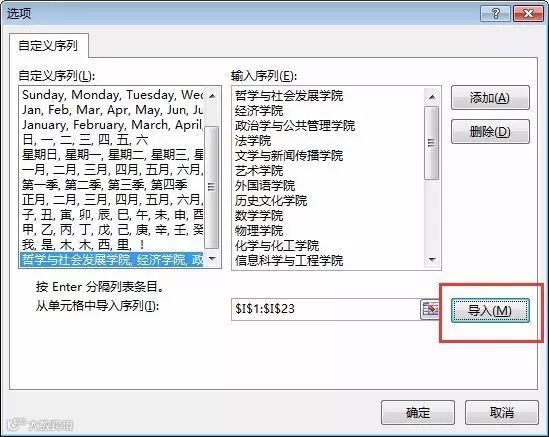Click custom lists scrollbar down arrow
549x437 pixels.
point(212,259)
